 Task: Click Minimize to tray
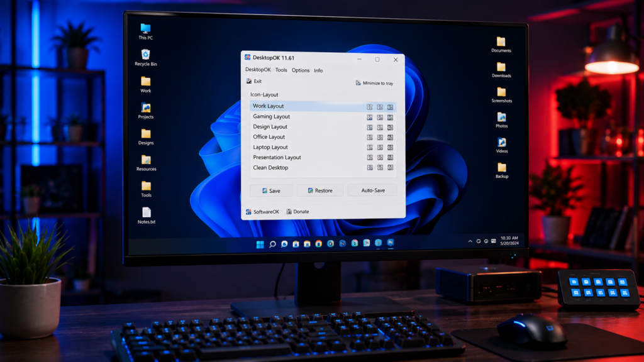point(374,83)
